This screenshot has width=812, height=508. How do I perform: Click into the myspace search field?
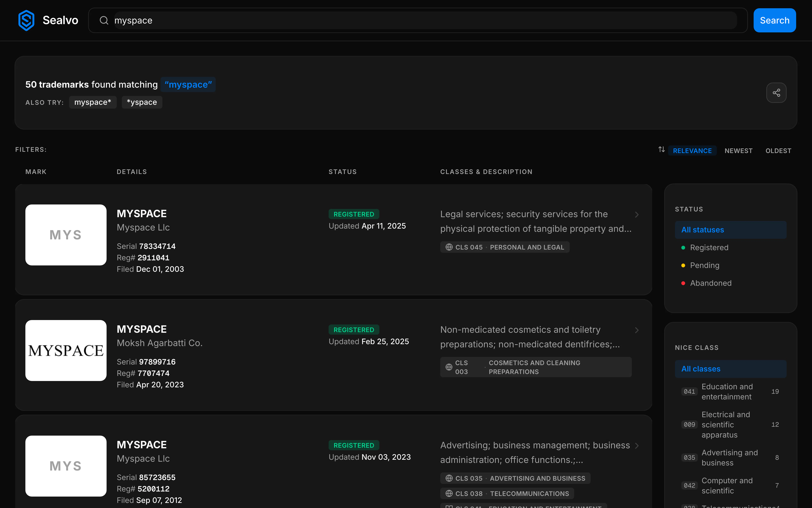426,20
